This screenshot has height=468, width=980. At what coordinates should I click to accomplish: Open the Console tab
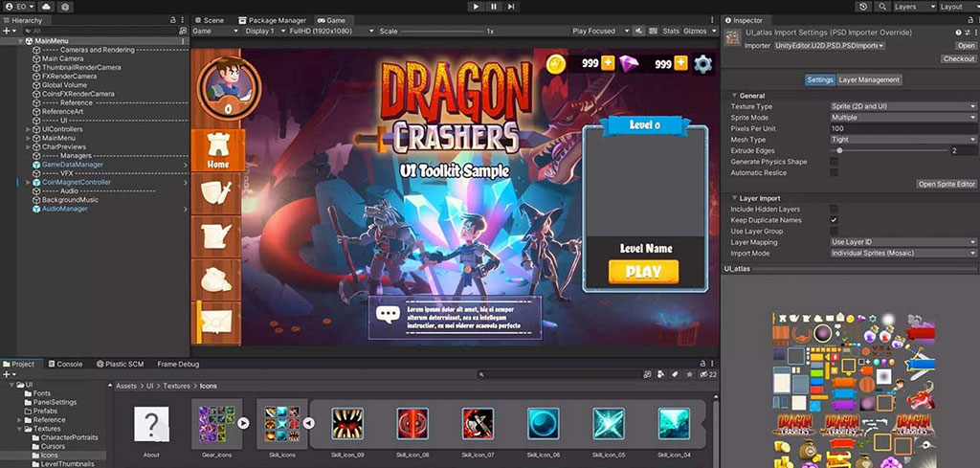tap(66, 364)
